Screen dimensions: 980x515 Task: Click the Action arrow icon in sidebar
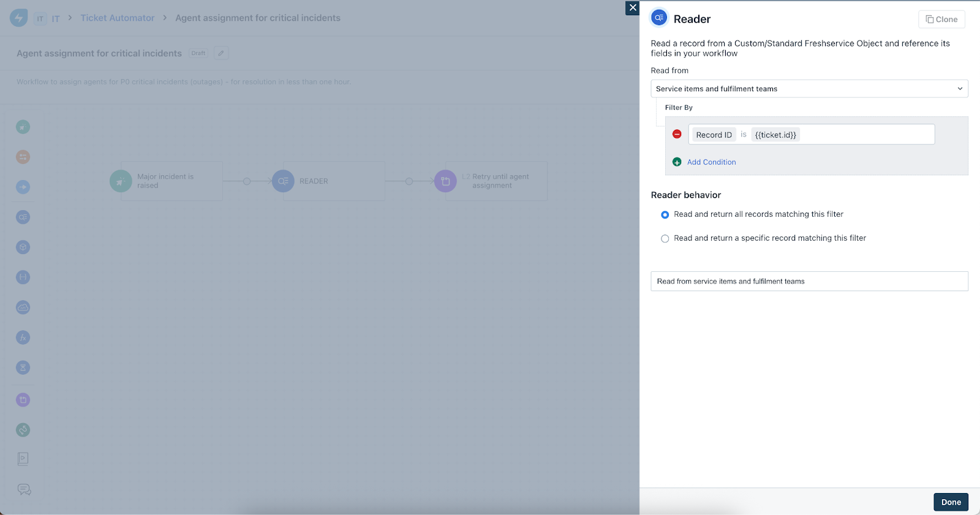click(23, 187)
